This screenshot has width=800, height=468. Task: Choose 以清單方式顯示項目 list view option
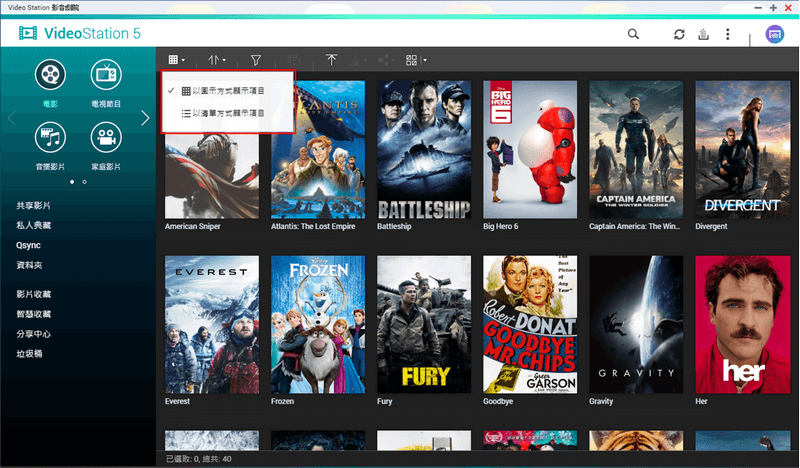(x=228, y=113)
